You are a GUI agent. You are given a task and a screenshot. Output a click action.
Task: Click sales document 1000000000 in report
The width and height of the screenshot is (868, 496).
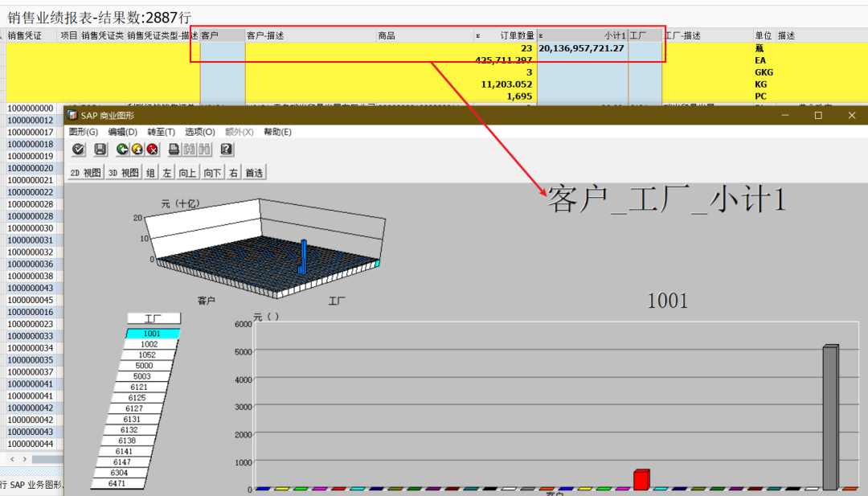[31, 108]
